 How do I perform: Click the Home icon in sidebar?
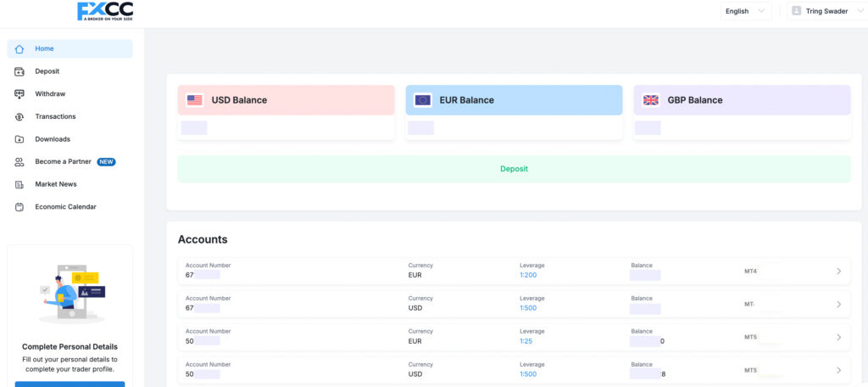[x=19, y=48]
